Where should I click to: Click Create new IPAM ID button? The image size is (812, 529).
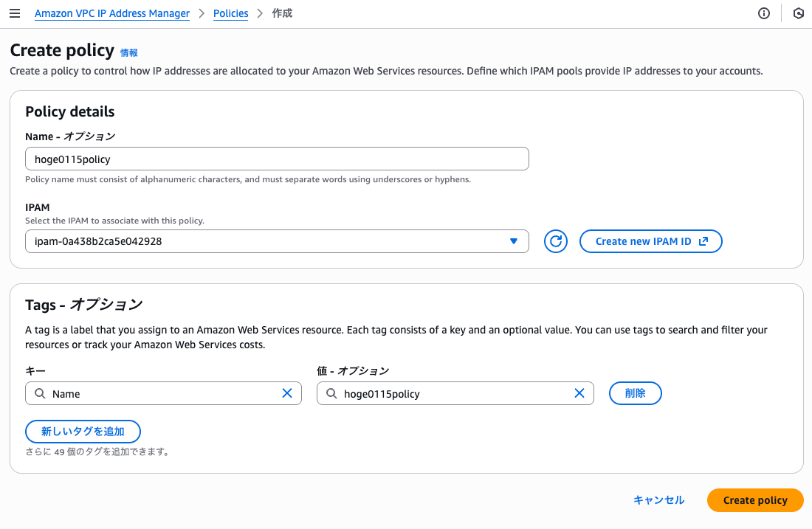tap(651, 241)
